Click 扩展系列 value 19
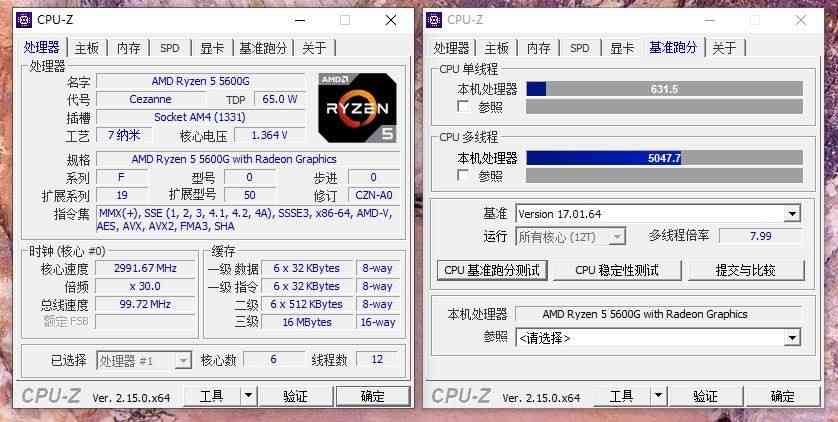The height and width of the screenshot is (422, 838). click(x=122, y=195)
